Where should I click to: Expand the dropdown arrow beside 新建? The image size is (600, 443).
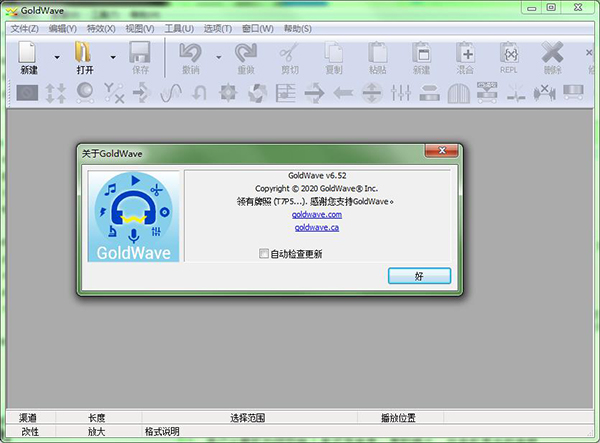[x=57, y=58]
